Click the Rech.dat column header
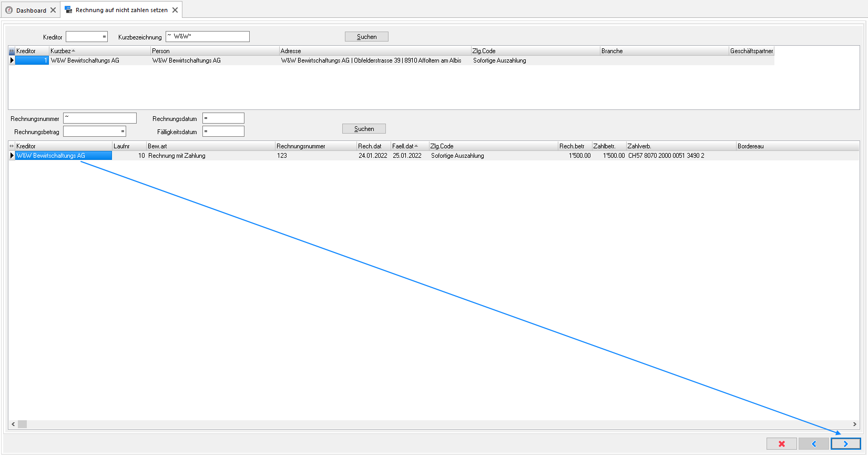Screen dimensions: 868x456 (374, 146)
